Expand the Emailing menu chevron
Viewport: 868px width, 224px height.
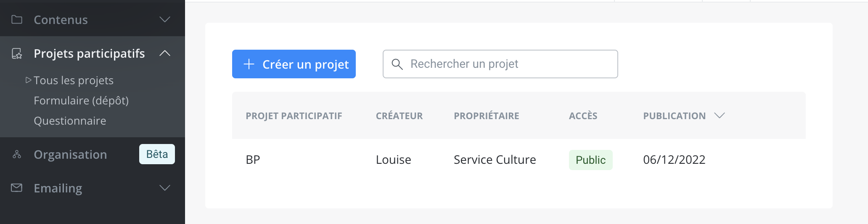165,188
